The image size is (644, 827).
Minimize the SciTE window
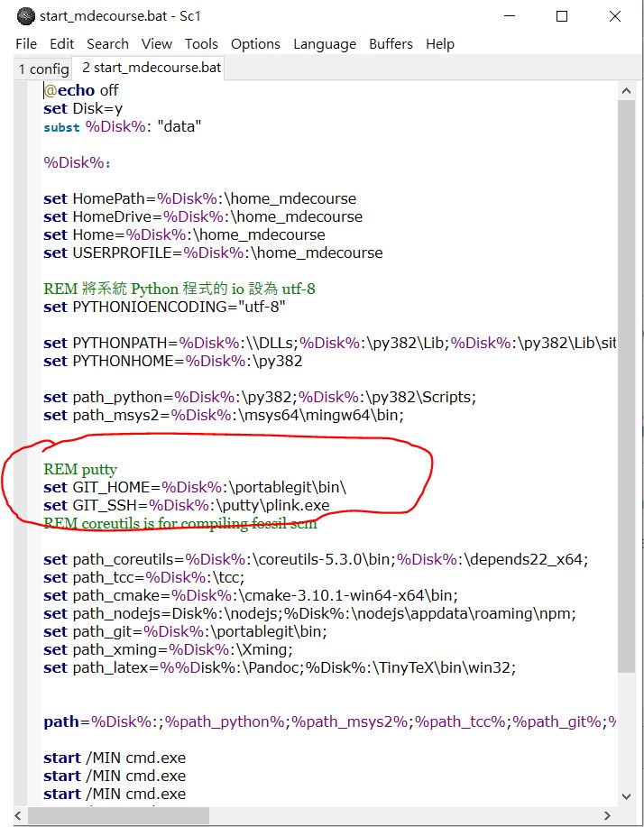click(x=511, y=16)
